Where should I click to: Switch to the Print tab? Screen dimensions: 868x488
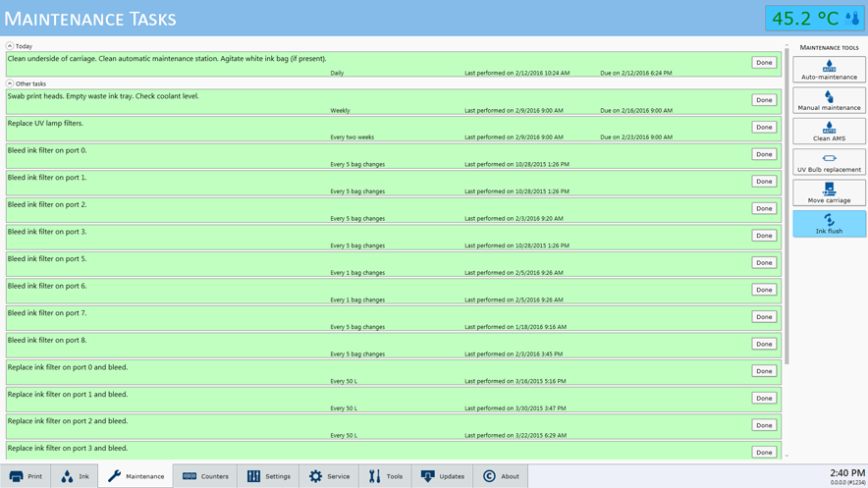tap(26, 476)
